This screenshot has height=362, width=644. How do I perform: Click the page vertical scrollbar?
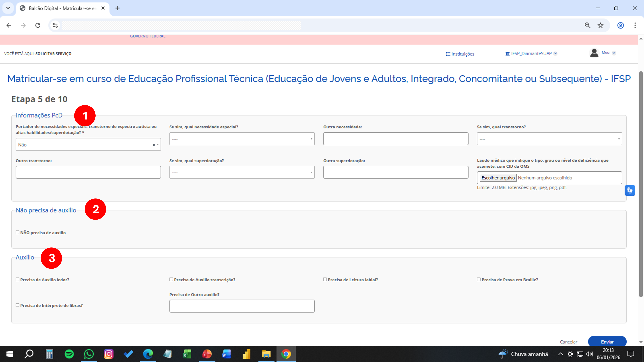pos(641,185)
